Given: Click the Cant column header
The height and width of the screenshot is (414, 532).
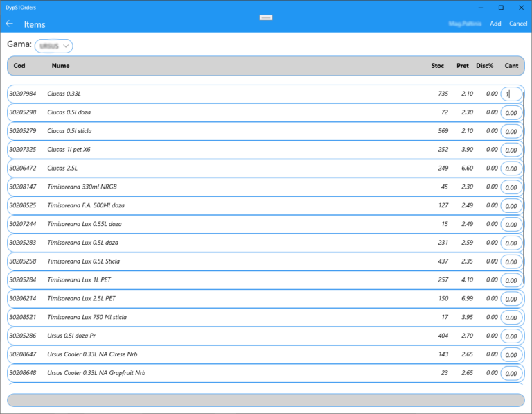Looking at the screenshot, I should (511, 66).
